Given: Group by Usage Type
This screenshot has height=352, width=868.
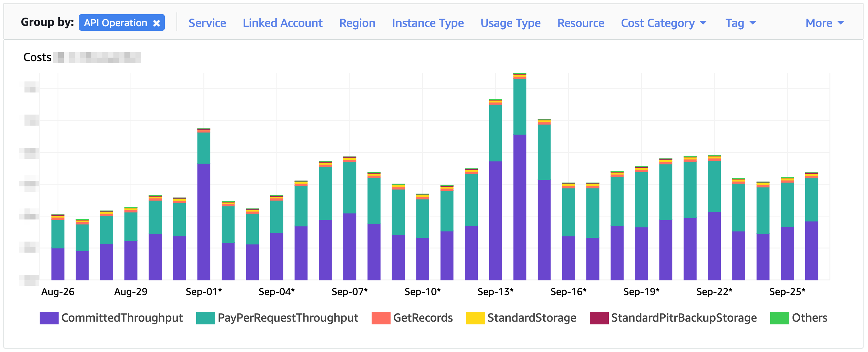Looking at the screenshot, I should 511,23.
